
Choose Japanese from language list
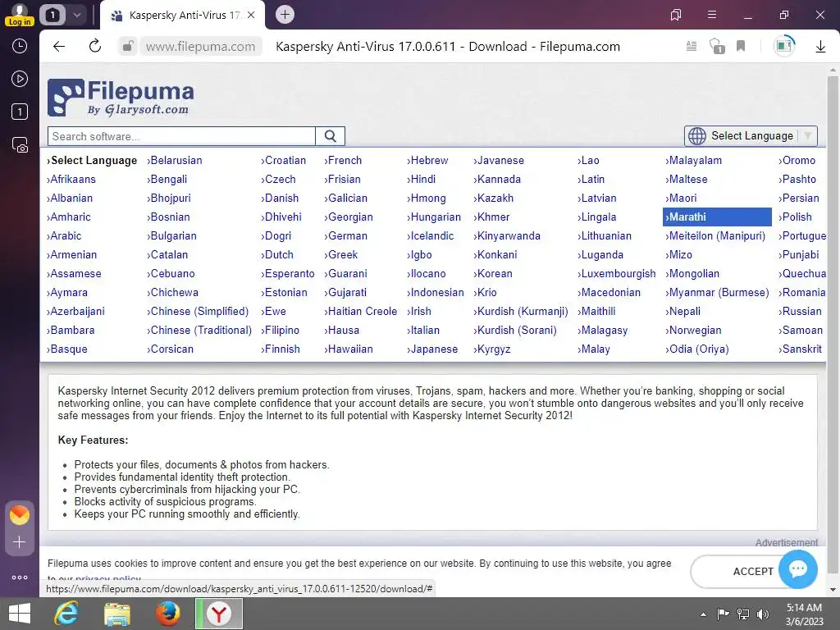coord(431,349)
